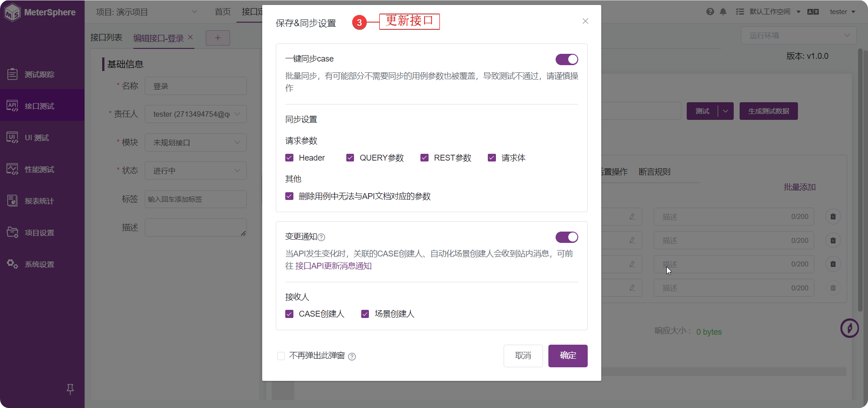
Task: Click the MeterSphere logo icon
Action: click(13, 12)
